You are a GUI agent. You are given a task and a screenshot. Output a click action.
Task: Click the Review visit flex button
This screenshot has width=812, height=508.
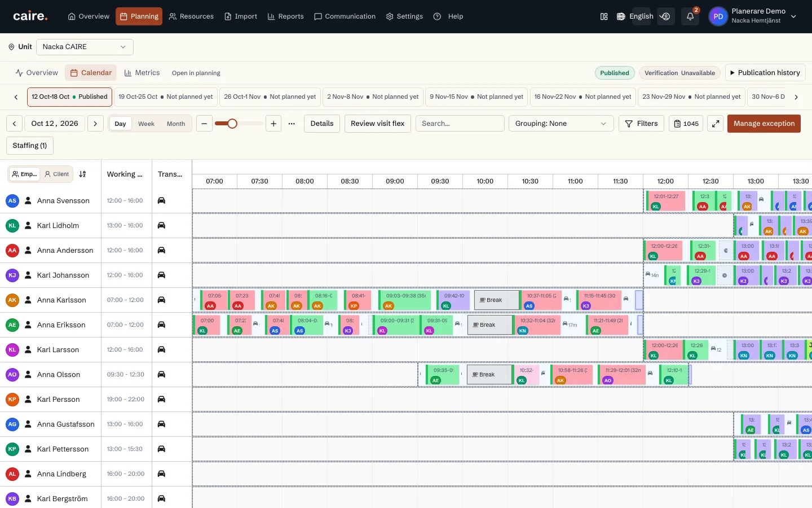coord(377,124)
